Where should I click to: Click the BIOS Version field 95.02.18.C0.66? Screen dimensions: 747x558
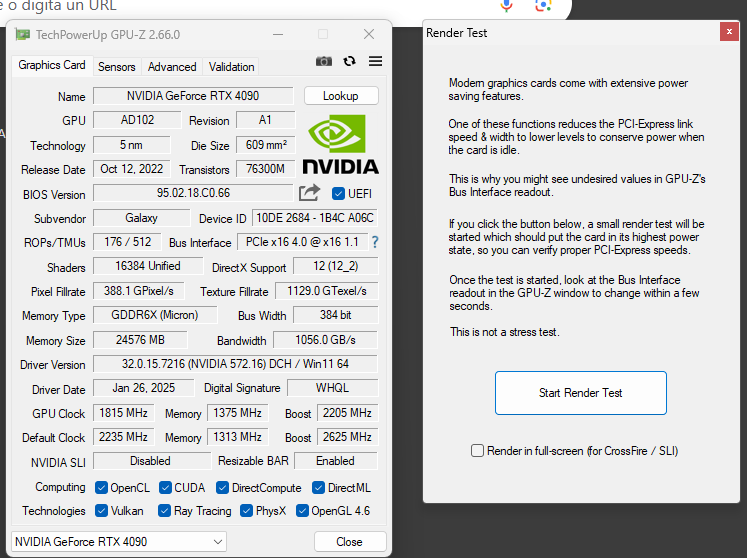[x=193, y=193]
